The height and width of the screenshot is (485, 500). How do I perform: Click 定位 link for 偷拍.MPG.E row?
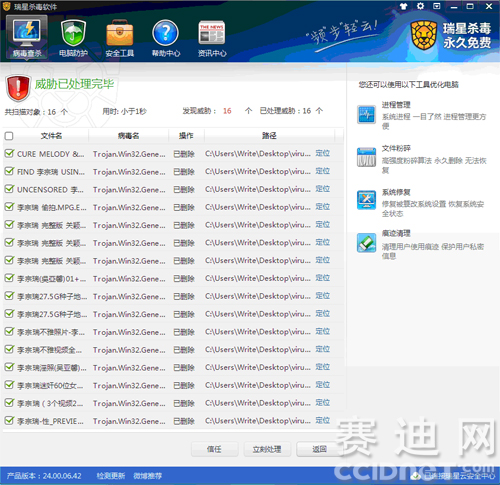pos(323,207)
